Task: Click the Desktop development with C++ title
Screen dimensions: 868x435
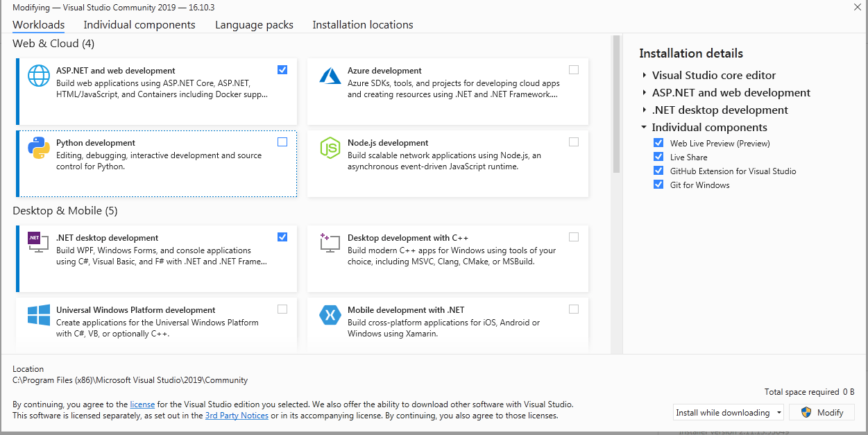Action: point(408,238)
